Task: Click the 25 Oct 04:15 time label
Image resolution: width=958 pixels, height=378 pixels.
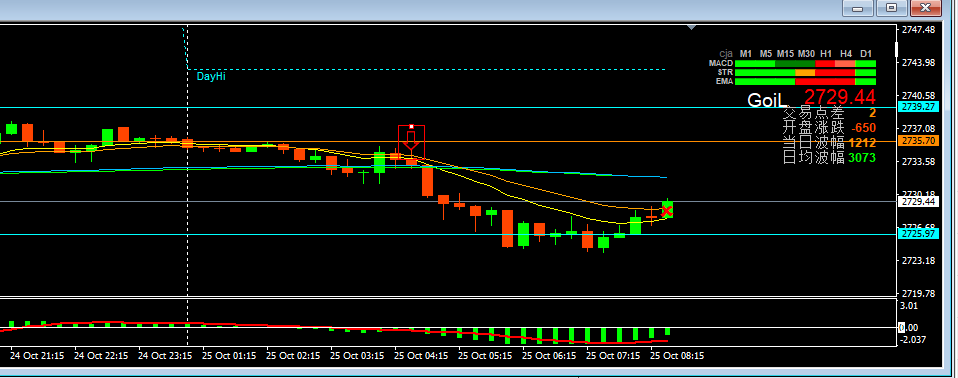Action: tap(420, 355)
